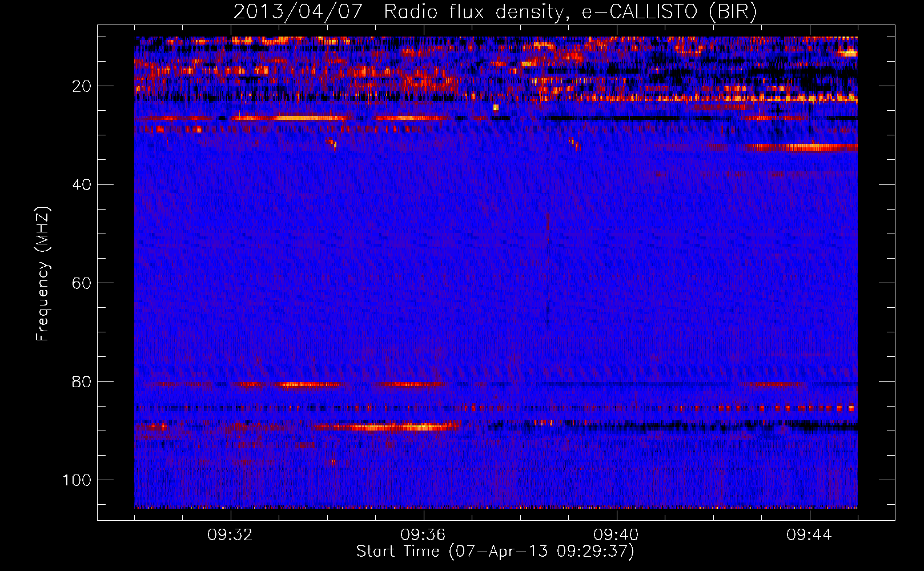Click the 09:44 time tick label
The width and height of the screenshot is (924, 571).
(x=809, y=535)
